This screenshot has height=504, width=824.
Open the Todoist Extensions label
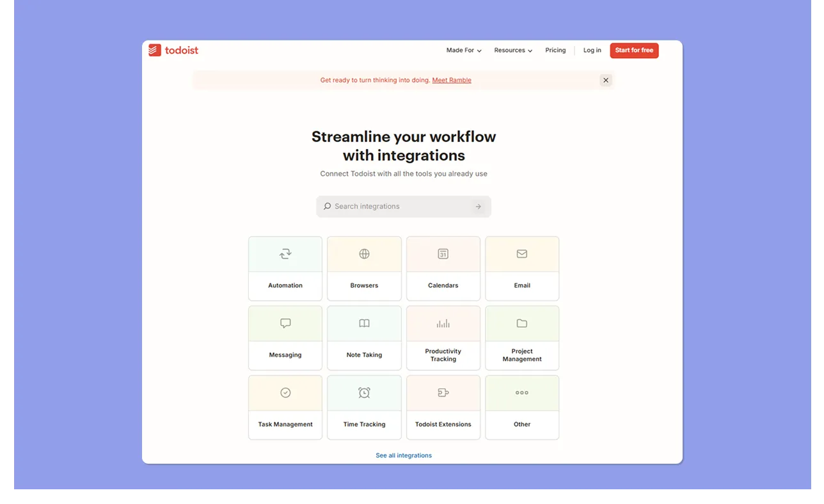(443, 425)
